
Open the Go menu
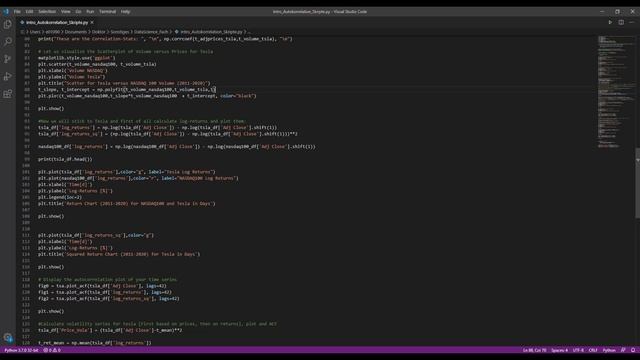78,11
